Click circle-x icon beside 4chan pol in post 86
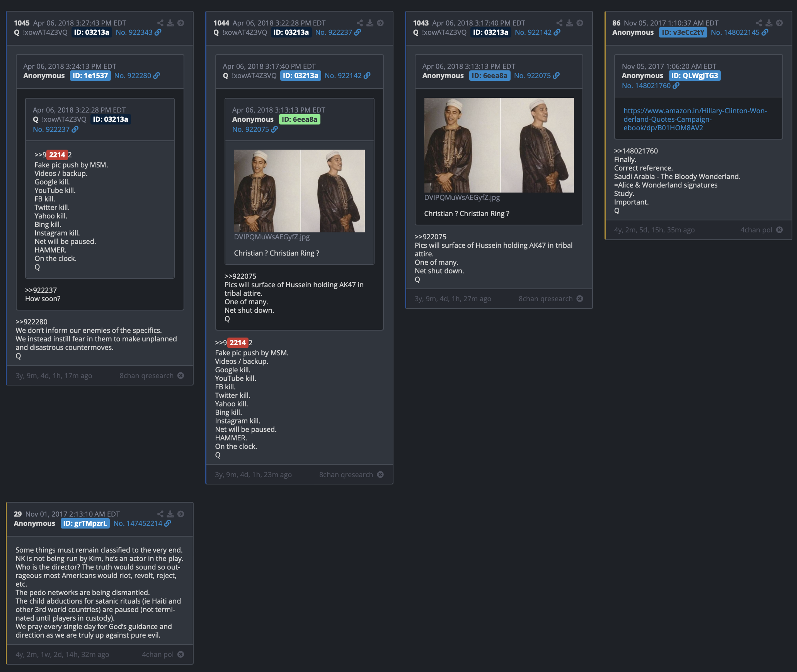 (780, 230)
